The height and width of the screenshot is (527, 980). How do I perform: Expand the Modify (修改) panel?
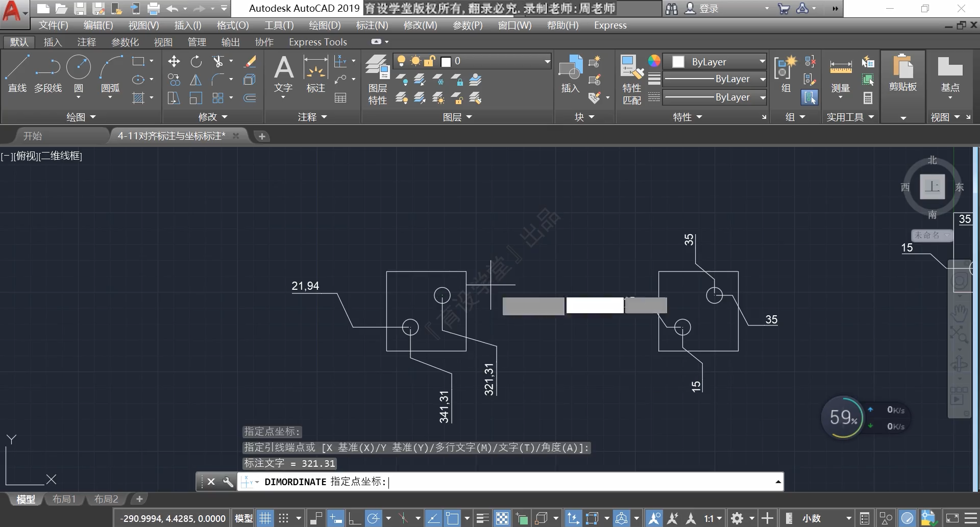[213, 117]
